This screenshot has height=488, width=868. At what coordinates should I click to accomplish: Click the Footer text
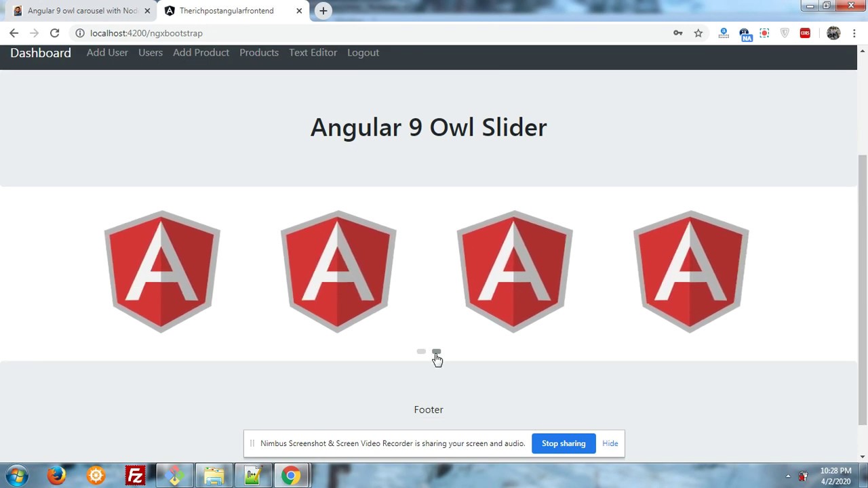point(429,409)
